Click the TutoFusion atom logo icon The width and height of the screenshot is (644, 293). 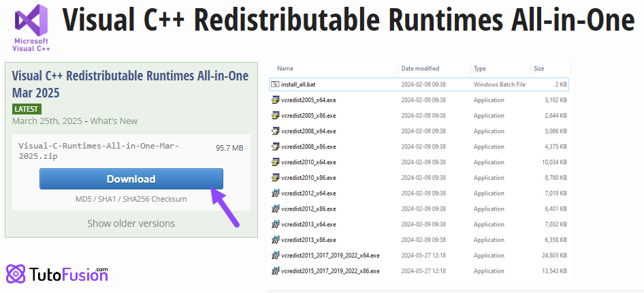16,274
